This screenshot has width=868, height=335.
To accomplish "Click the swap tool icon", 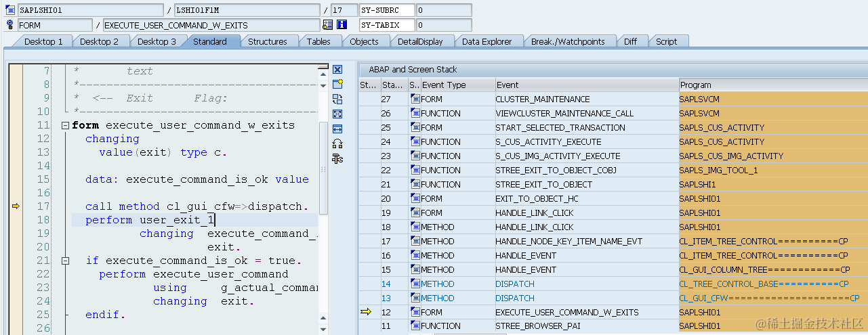I will point(337,99).
